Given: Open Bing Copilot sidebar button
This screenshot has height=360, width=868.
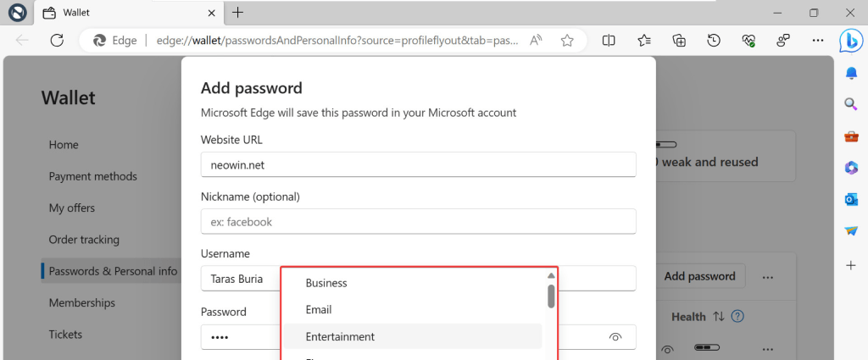Looking at the screenshot, I should point(851,41).
